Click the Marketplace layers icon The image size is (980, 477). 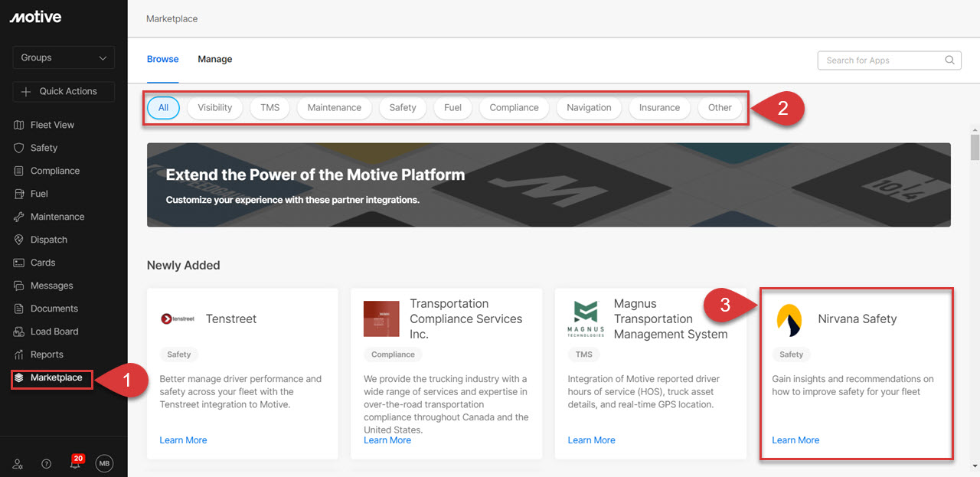19,377
